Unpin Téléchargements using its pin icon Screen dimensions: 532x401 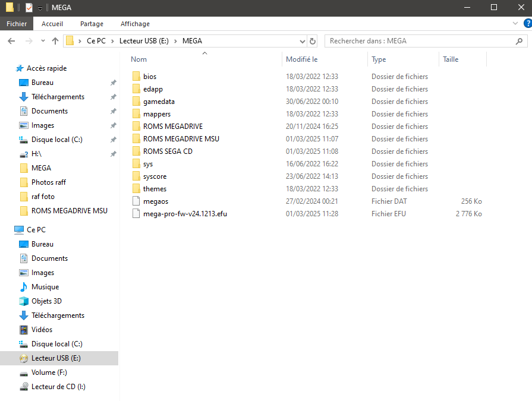(114, 97)
